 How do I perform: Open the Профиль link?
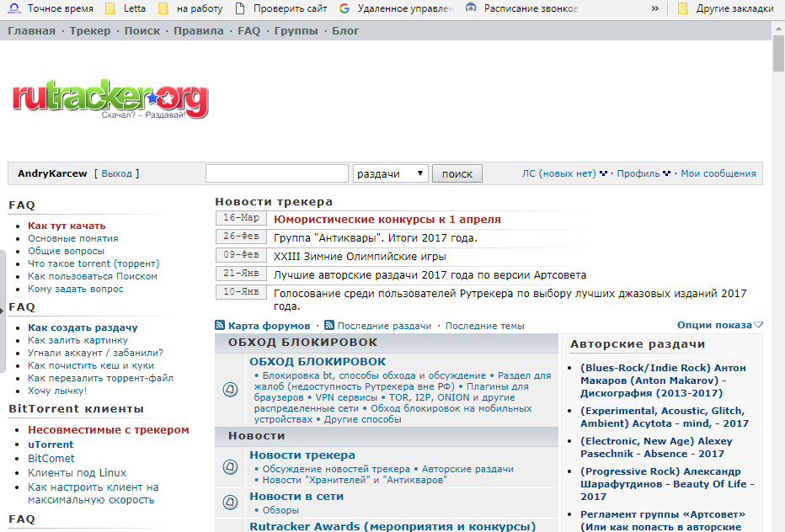[x=638, y=173]
